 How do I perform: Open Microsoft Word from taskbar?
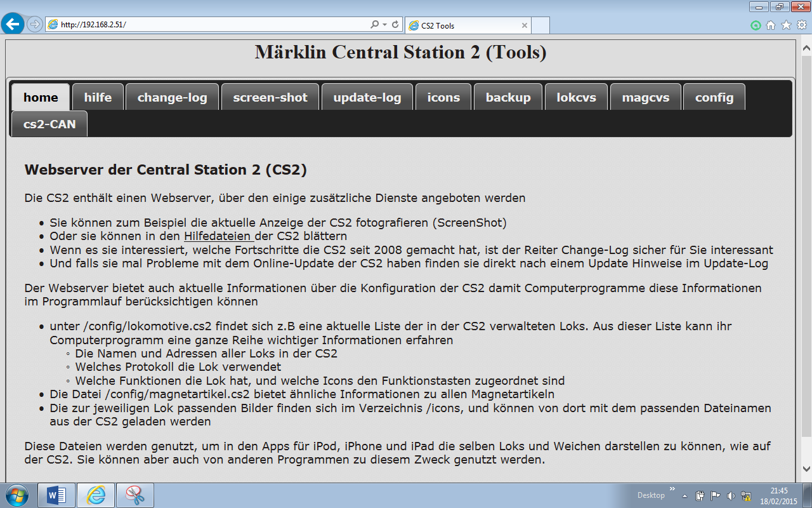[56, 495]
